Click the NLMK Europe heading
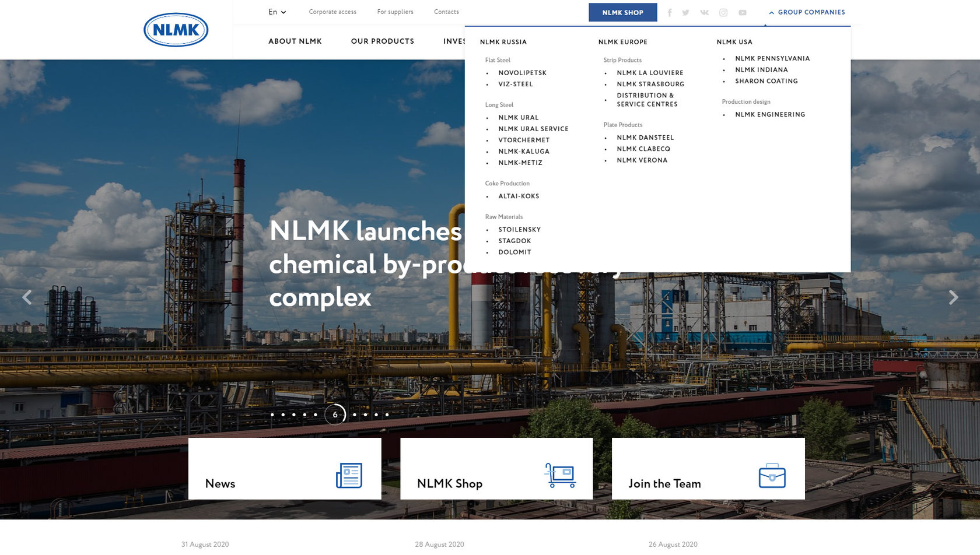The image size is (980, 555). coord(622,42)
